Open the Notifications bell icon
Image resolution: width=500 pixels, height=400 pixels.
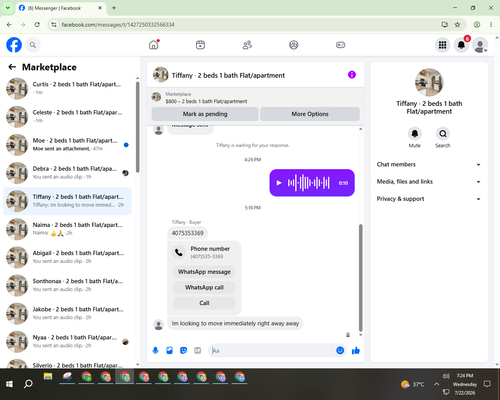pos(461,45)
